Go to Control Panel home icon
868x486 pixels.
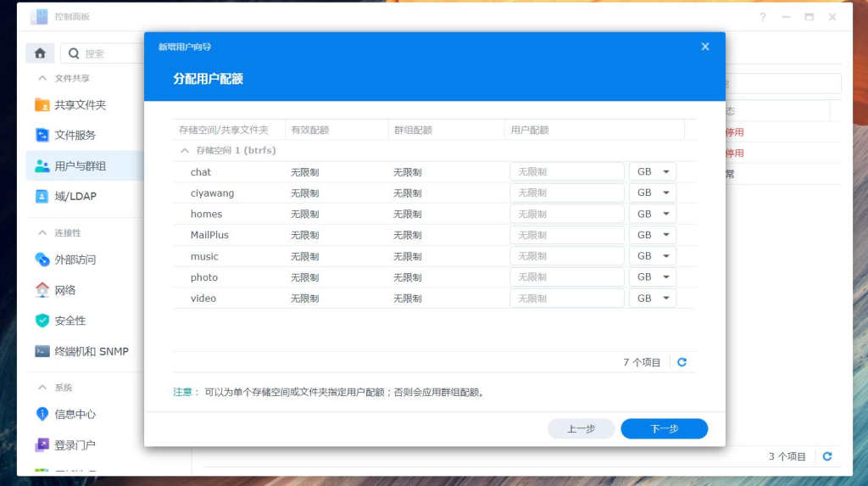point(40,53)
